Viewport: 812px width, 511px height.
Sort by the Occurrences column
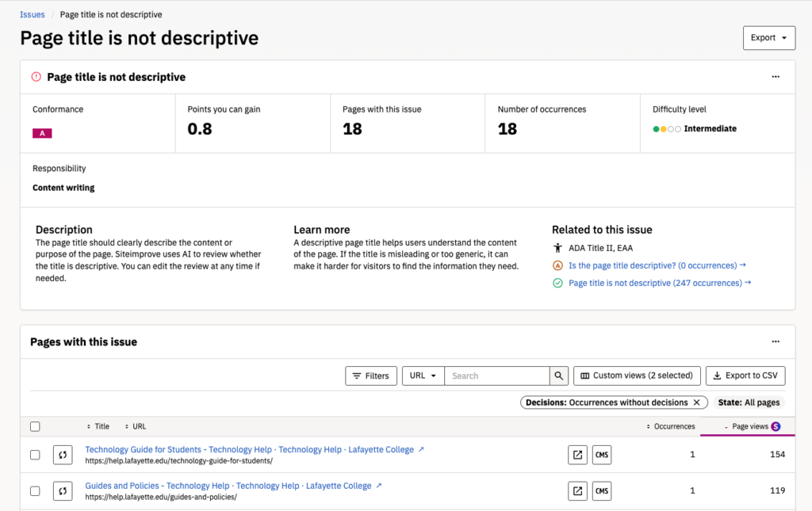(x=671, y=427)
